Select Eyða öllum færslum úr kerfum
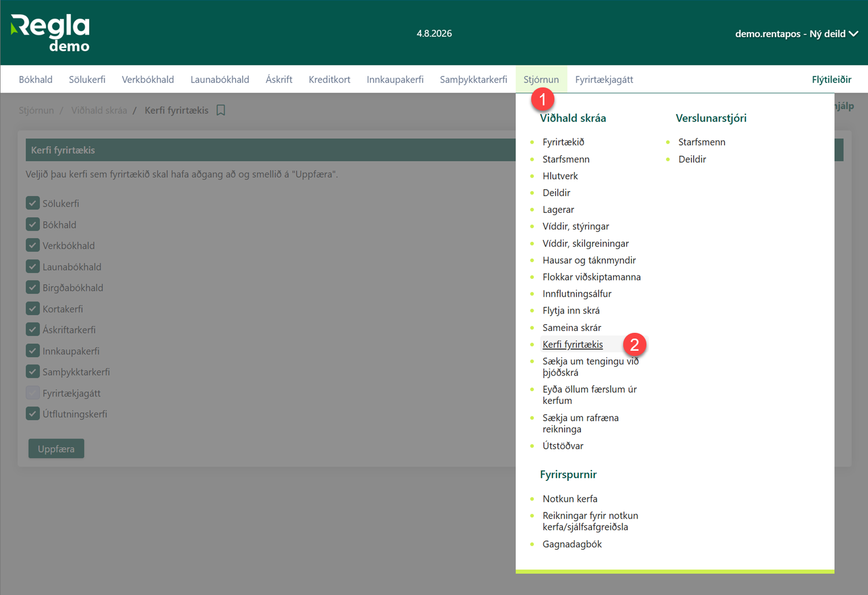This screenshot has width=868, height=595. coord(590,395)
